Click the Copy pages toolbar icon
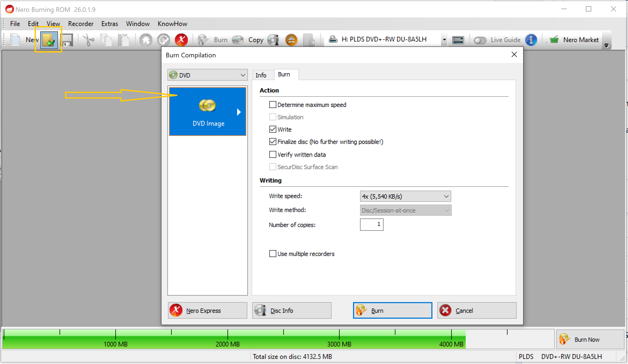This screenshot has height=364, width=628. click(x=106, y=40)
